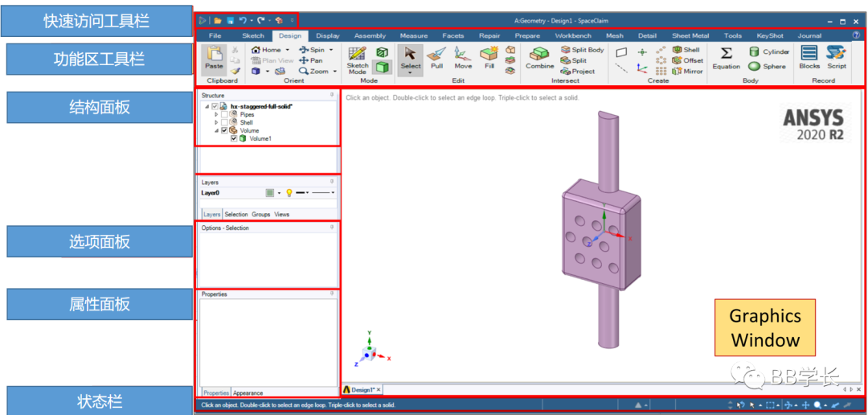868x415 pixels.
Task: Click the Equation sigma tool
Action: tap(726, 58)
